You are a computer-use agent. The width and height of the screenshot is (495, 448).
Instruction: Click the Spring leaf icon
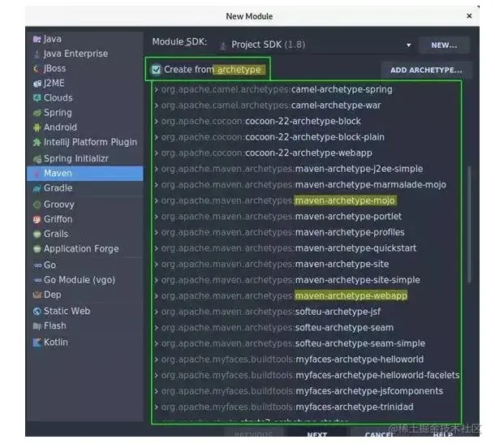(x=37, y=113)
